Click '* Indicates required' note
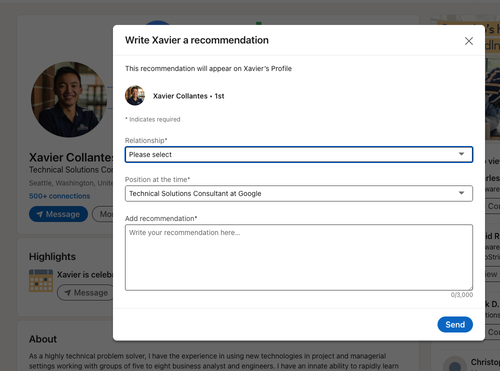This screenshot has height=371, width=500. (153, 119)
